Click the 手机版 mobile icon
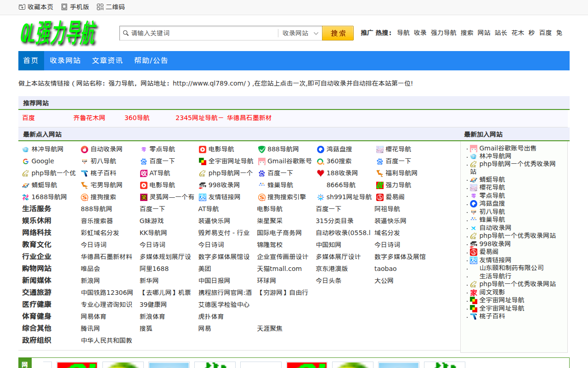The width and height of the screenshot is (588, 368). pyautogui.click(x=64, y=7)
